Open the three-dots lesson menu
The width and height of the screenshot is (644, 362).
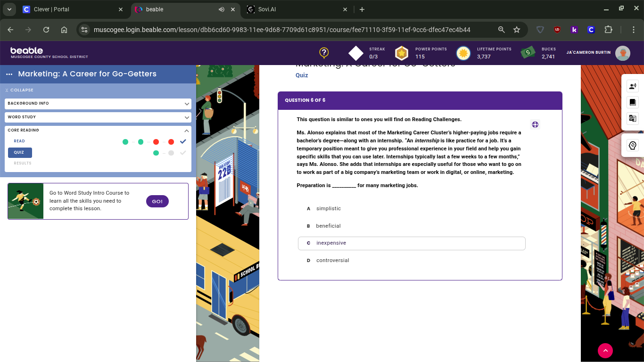coord(9,74)
